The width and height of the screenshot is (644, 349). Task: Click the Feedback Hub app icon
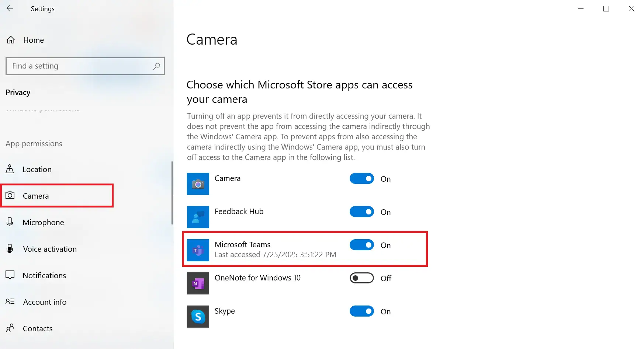tap(198, 217)
